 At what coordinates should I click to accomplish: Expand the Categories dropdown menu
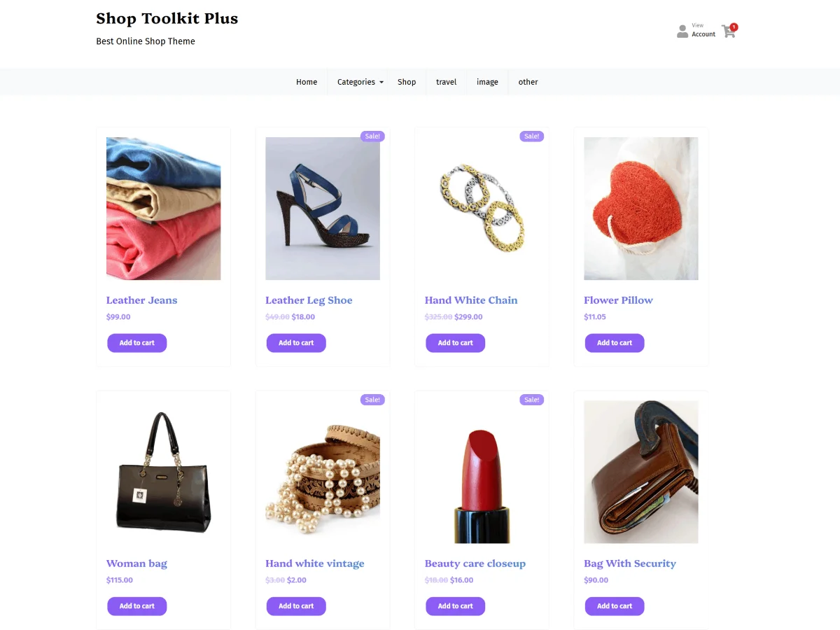(360, 82)
